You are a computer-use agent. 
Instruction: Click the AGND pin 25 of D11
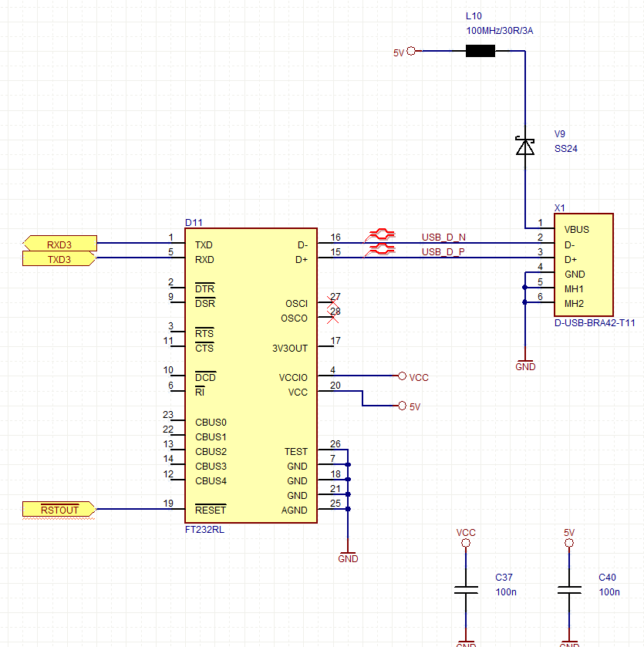[326, 509]
